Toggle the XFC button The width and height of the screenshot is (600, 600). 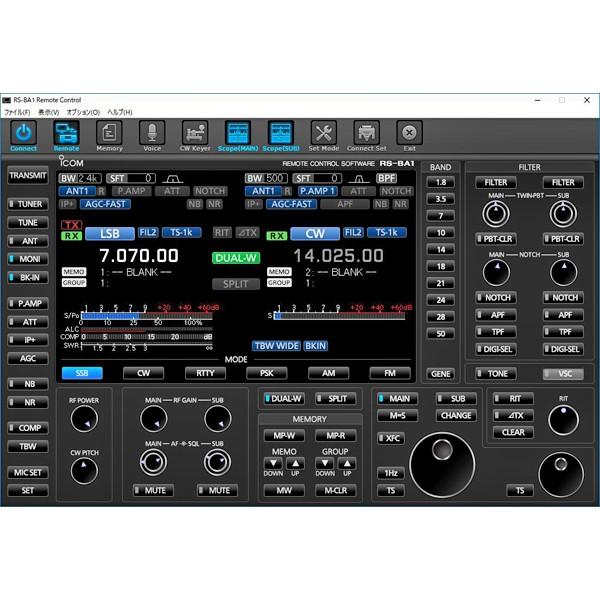click(x=391, y=438)
